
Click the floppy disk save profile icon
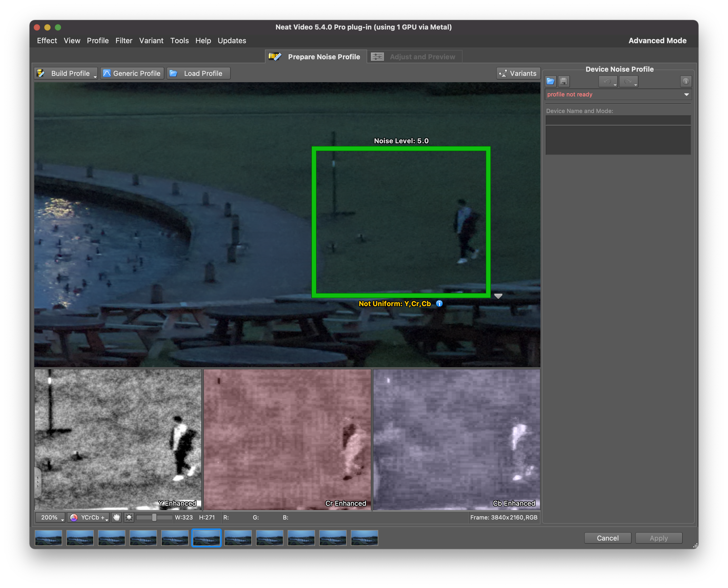(563, 81)
